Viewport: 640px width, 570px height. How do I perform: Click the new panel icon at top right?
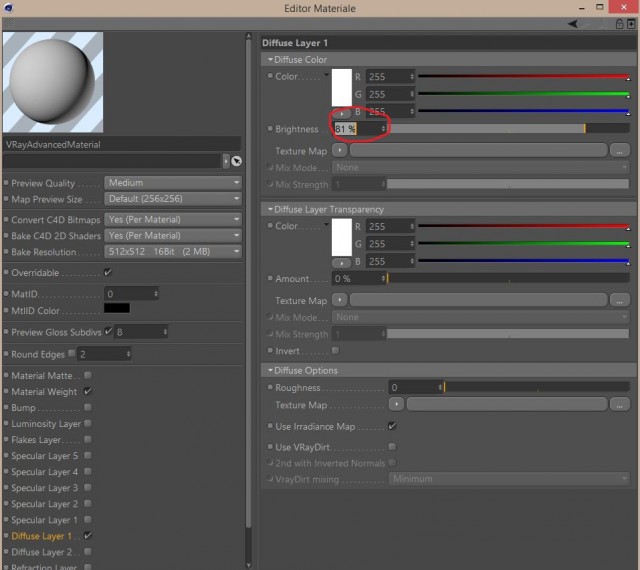click(631, 24)
